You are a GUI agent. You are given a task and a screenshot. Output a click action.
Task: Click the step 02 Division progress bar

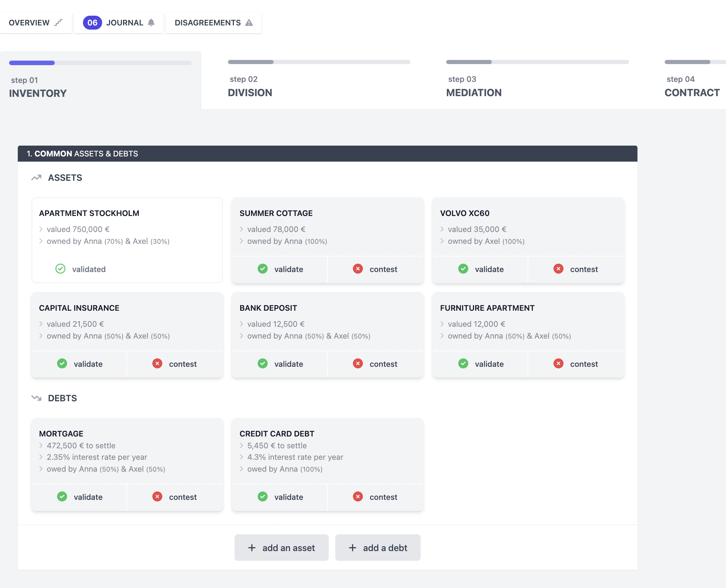click(319, 62)
